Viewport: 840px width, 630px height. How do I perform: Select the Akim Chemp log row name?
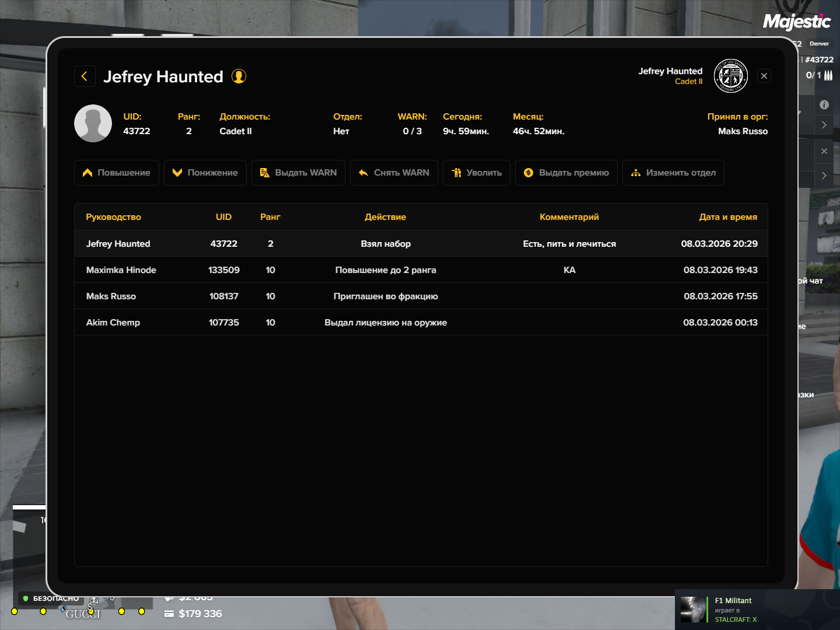113,323
